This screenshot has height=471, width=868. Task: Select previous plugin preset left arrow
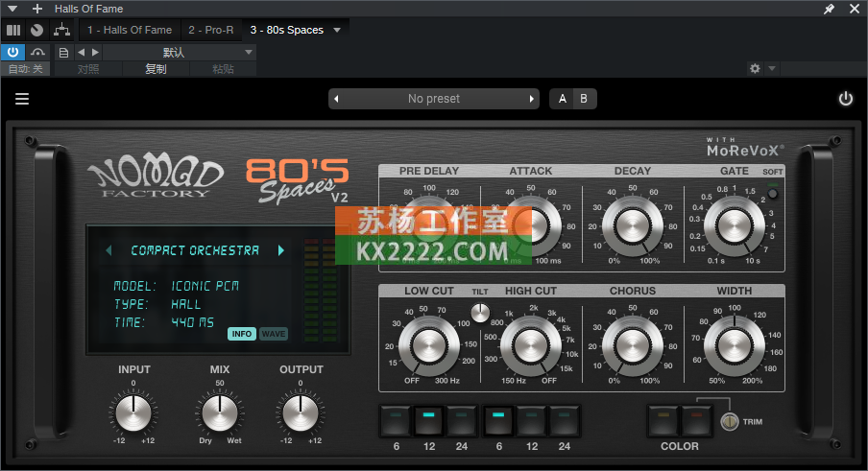coord(336,99)
